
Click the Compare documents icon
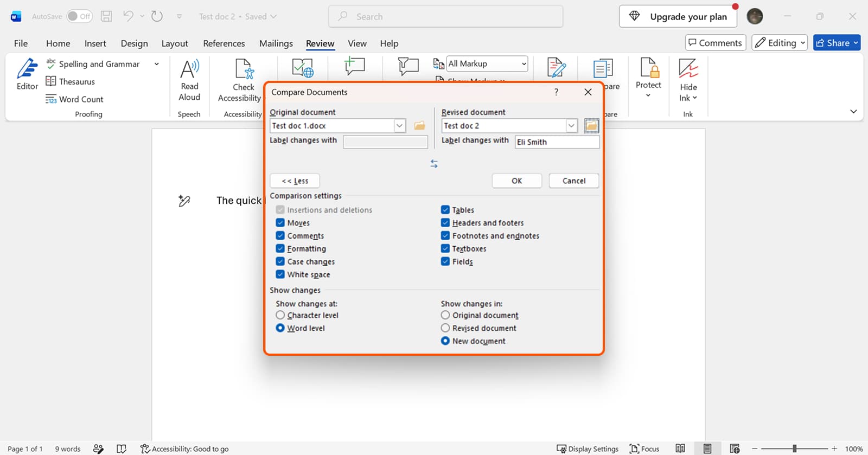603,69
